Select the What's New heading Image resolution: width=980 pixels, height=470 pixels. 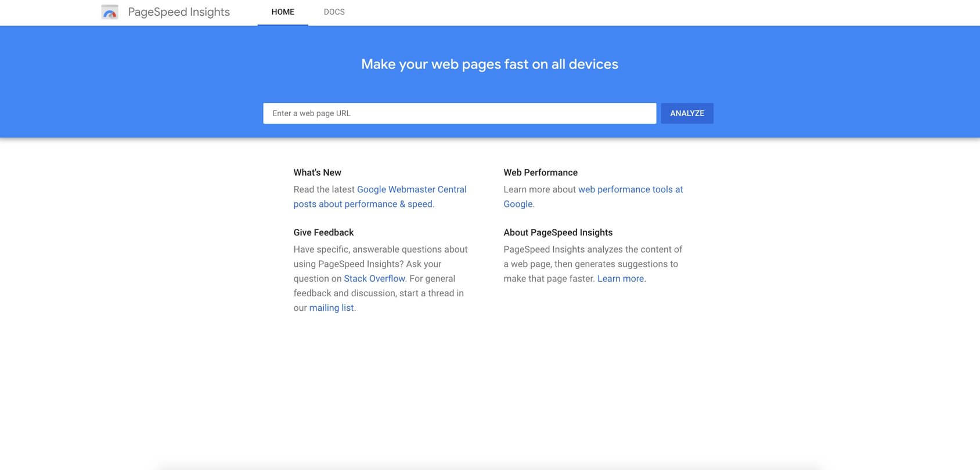pos(318,173)
